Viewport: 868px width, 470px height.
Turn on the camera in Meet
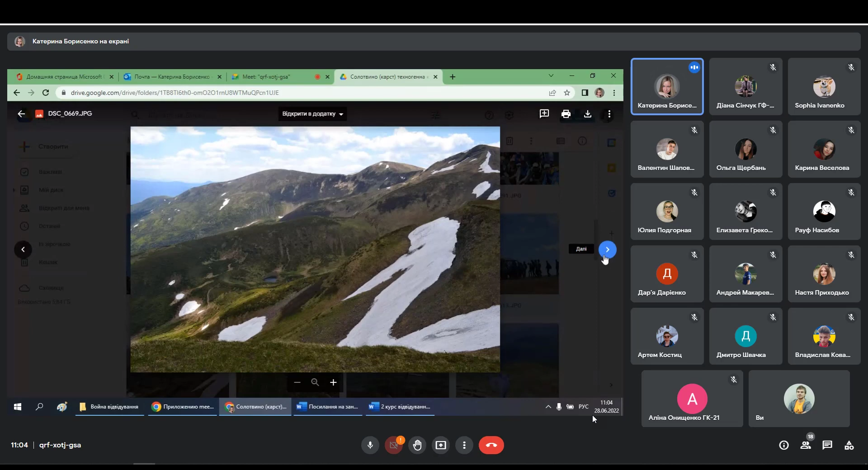tap(393, 445)
